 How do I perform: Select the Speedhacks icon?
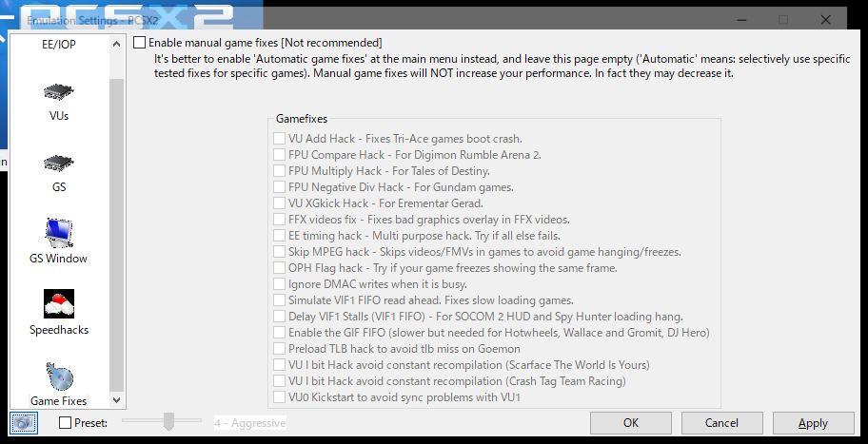[59, 304]
